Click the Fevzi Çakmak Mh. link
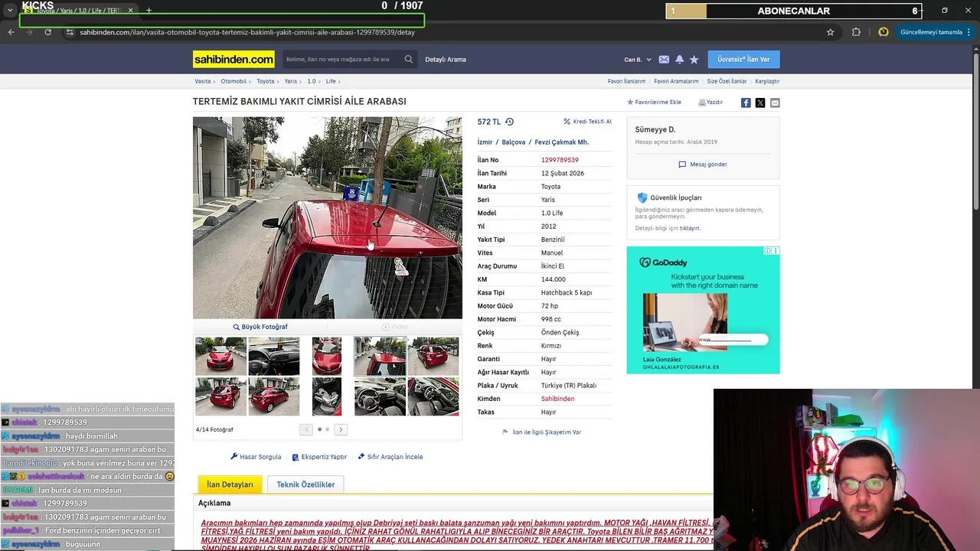Screen dimensions: 980x551 tap(561, 142)
